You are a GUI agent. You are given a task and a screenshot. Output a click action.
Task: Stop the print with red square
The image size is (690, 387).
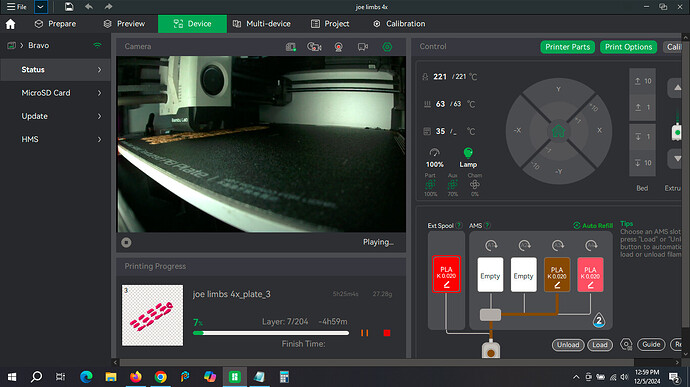[387, 333]
